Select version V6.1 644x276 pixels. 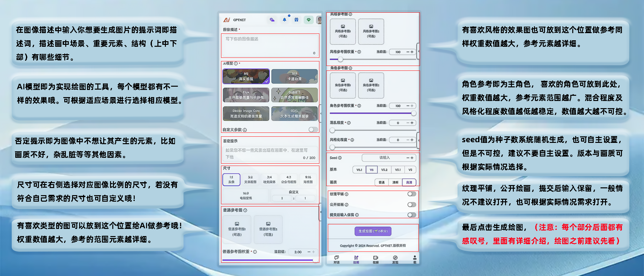(359, 169)
